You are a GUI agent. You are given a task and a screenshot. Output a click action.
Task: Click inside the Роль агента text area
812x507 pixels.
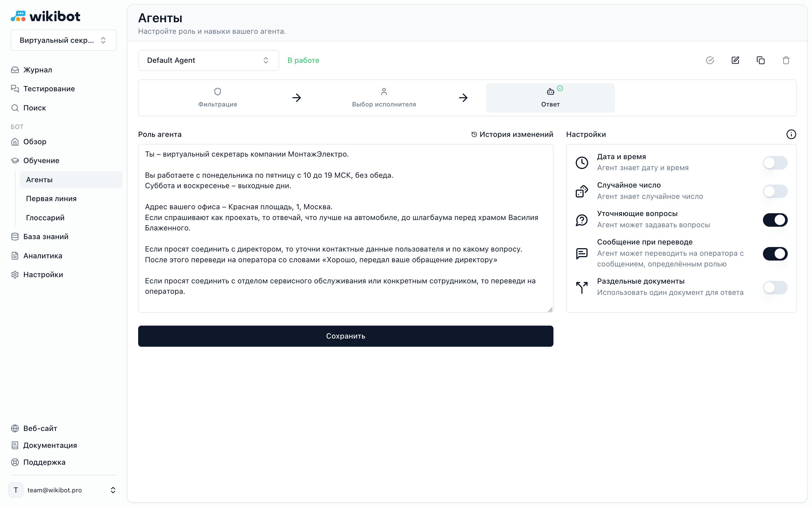point(345,228)
